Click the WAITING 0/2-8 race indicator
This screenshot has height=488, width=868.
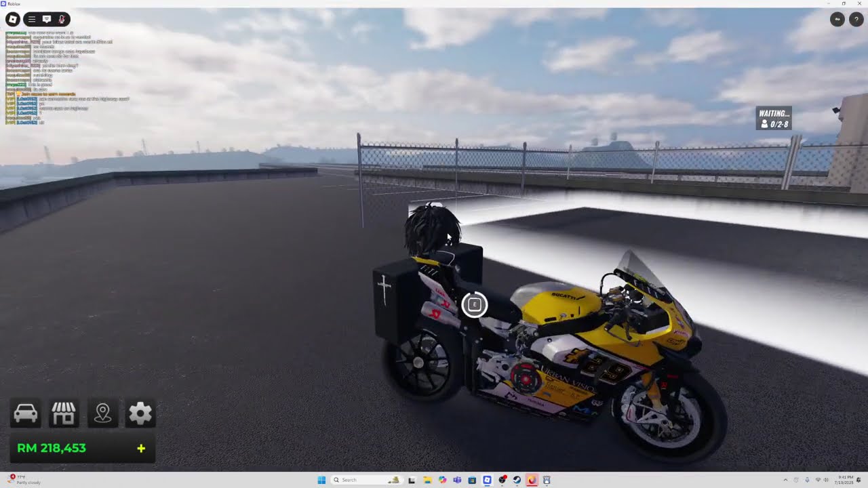[774, 119]
